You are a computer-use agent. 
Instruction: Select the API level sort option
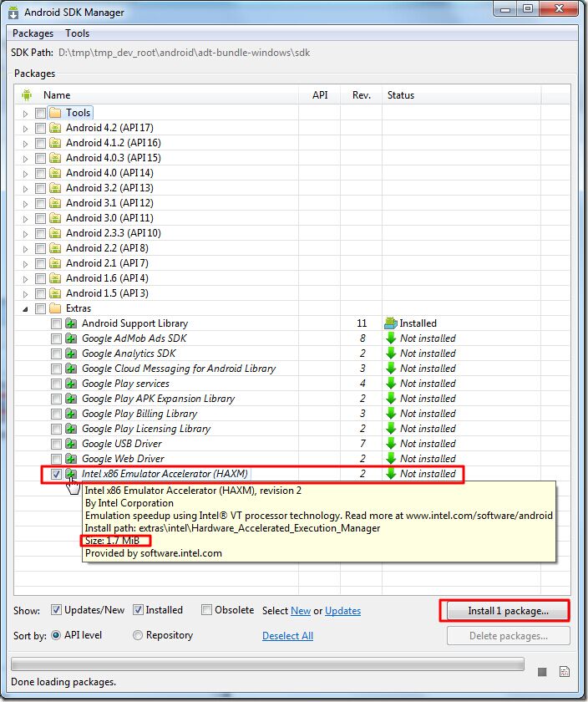[56, 635]
